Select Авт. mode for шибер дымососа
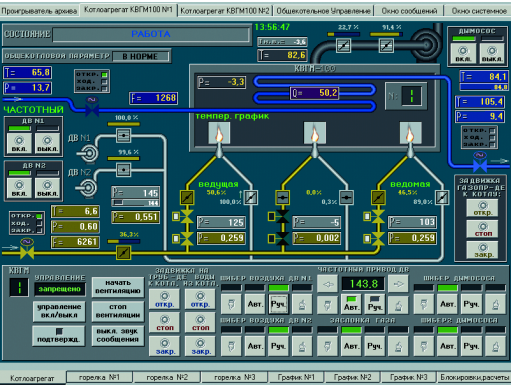This screenshot has width=512, height=387. tap(448, 304)
